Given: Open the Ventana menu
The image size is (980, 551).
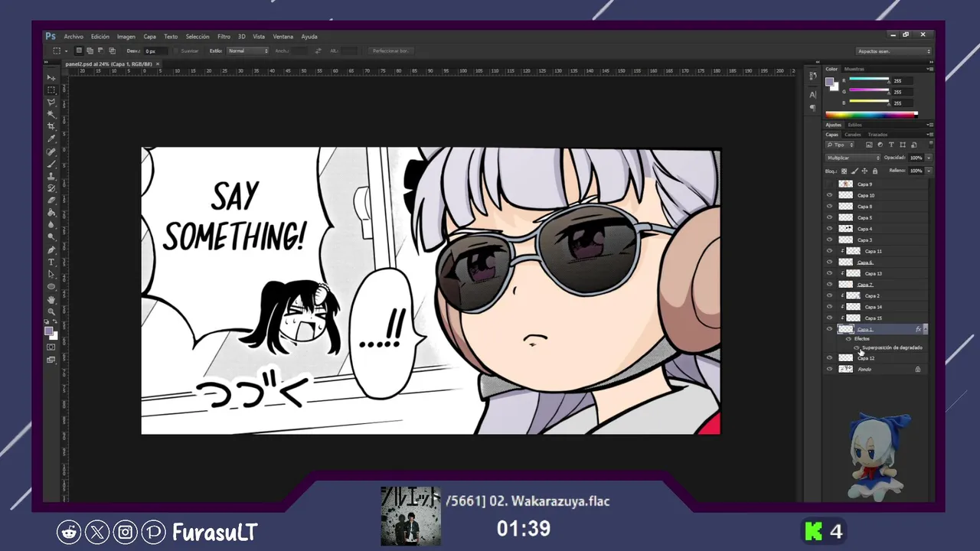Looking at the screenshot, I should tap(283, 36).
